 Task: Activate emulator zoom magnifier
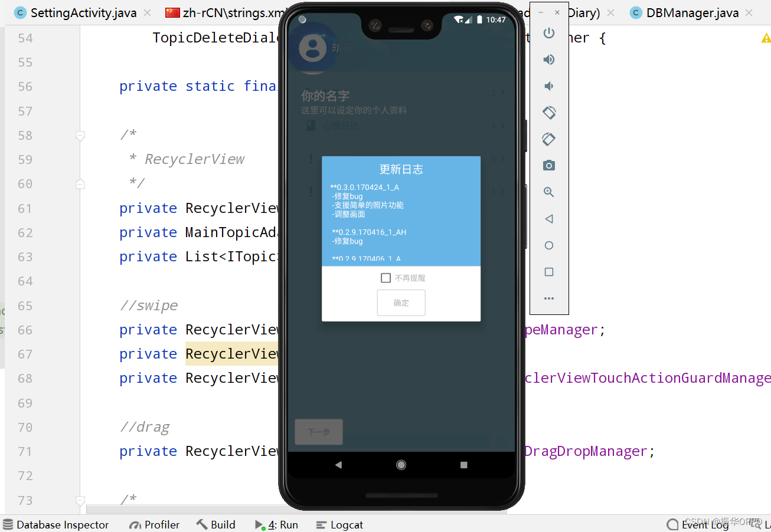549,192
